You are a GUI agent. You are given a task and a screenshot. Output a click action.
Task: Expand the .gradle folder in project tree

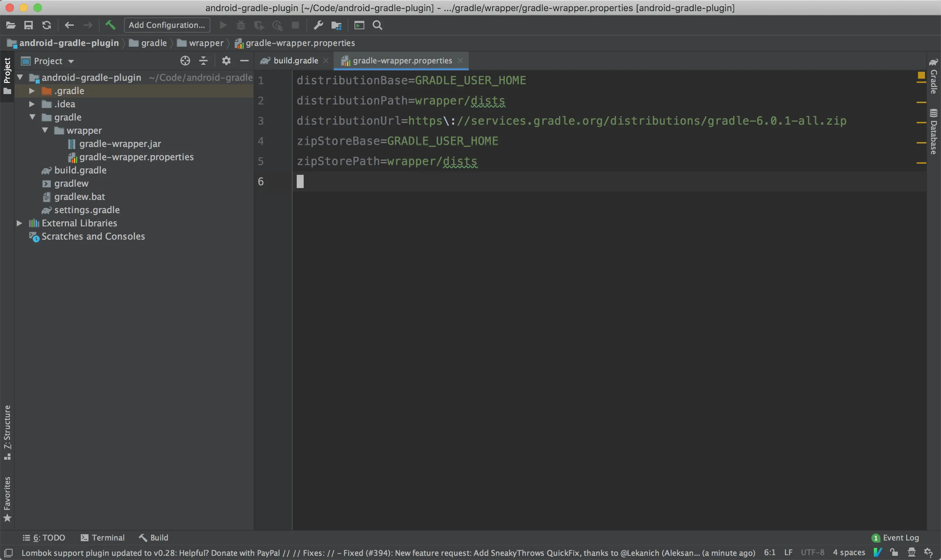pos(32,91)
